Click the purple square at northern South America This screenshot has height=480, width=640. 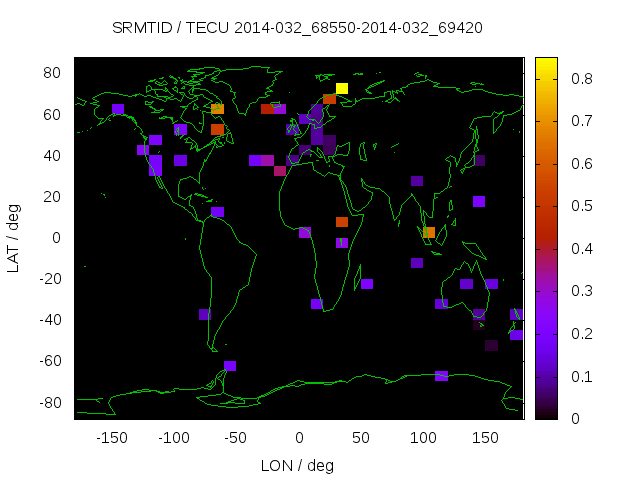[218, 212]
